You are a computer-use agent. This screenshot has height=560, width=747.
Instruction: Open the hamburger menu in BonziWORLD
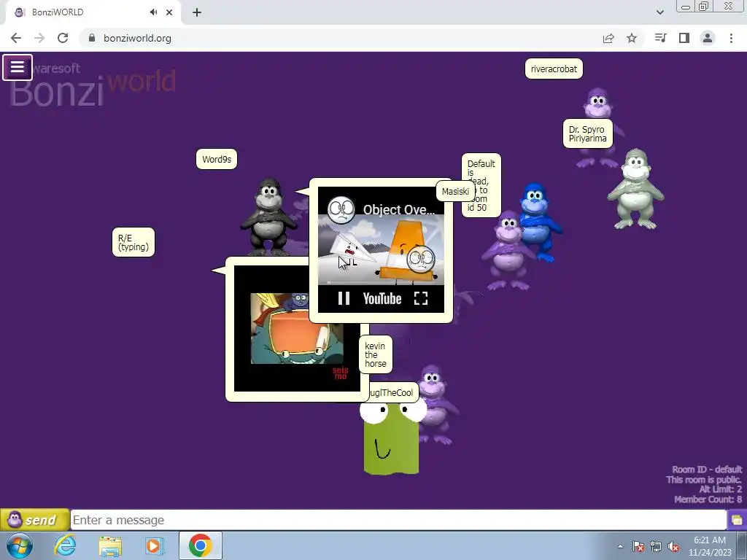(18, 67)
